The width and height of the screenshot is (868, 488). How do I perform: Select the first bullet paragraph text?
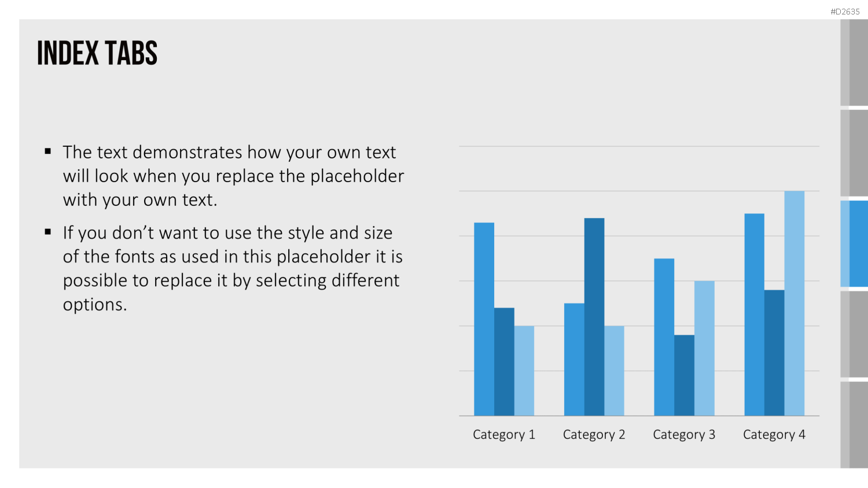click(x=233, y=176)
